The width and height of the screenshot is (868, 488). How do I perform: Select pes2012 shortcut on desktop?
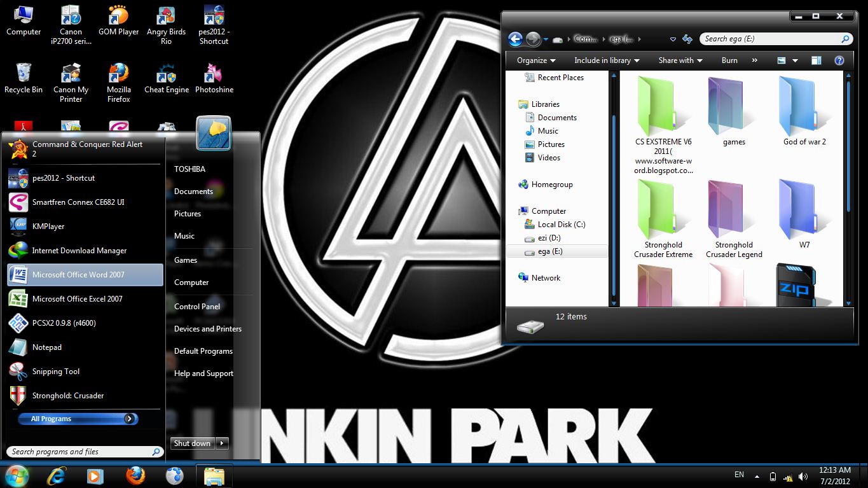[214, 25]
